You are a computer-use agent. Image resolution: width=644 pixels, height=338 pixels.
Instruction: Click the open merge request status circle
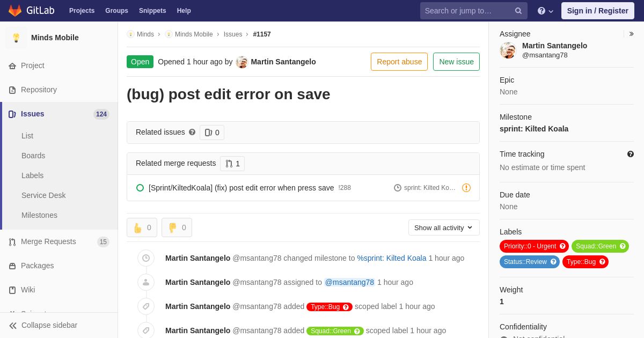(x=140, y=188)
